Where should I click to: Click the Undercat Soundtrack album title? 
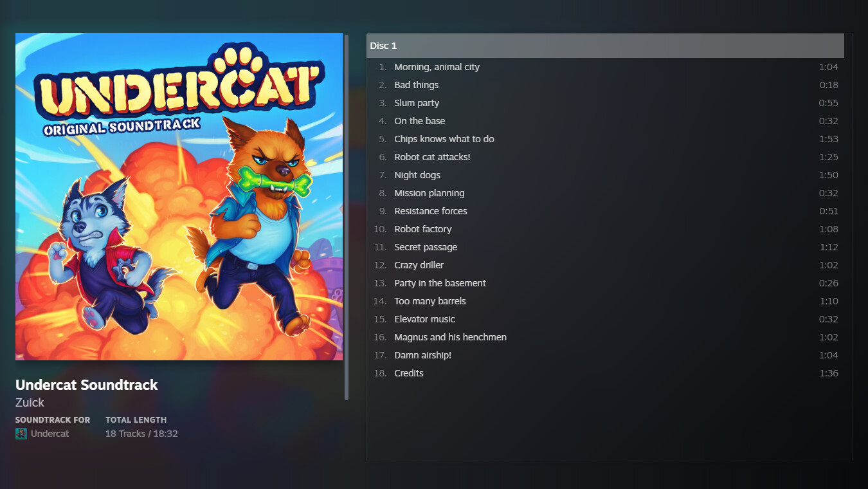(86, 385)
